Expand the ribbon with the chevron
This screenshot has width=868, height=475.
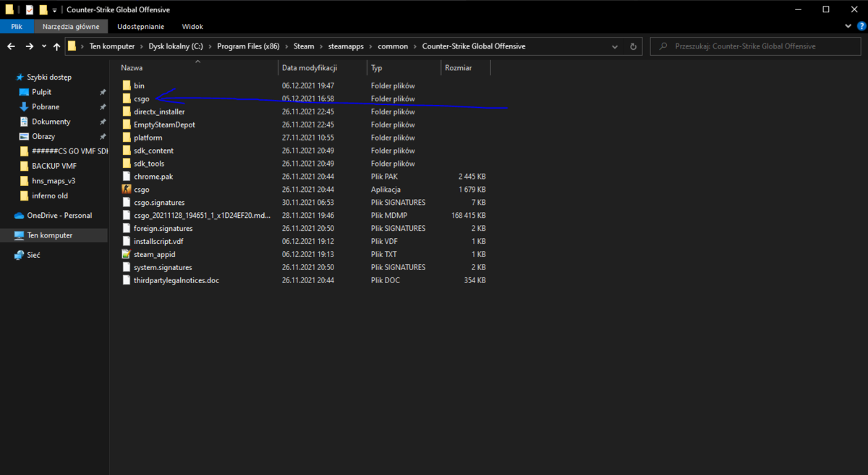[x=849, y=26]
